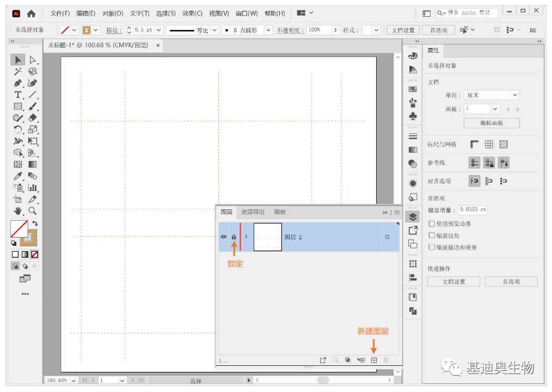The height and width of the screenshot is (392, 552).
Task: Open zoom level 100.68% dropdown
Action: coord(73,381)
